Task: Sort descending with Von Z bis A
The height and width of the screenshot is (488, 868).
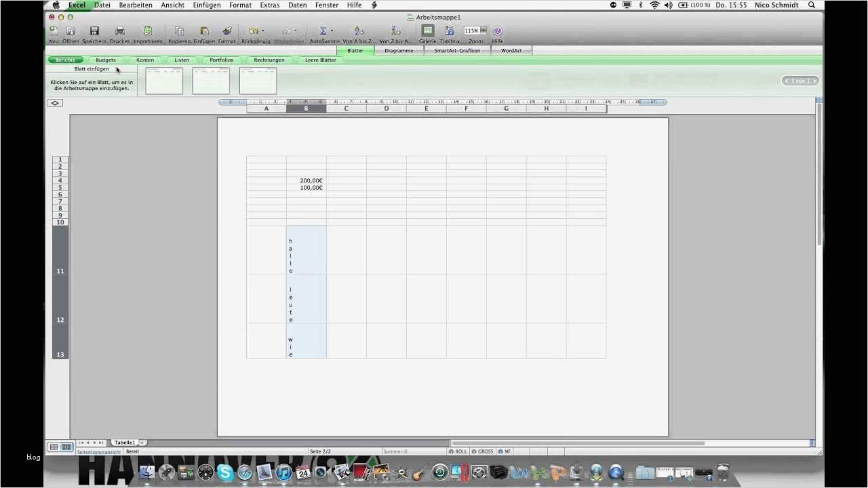Action: [396, 30]
